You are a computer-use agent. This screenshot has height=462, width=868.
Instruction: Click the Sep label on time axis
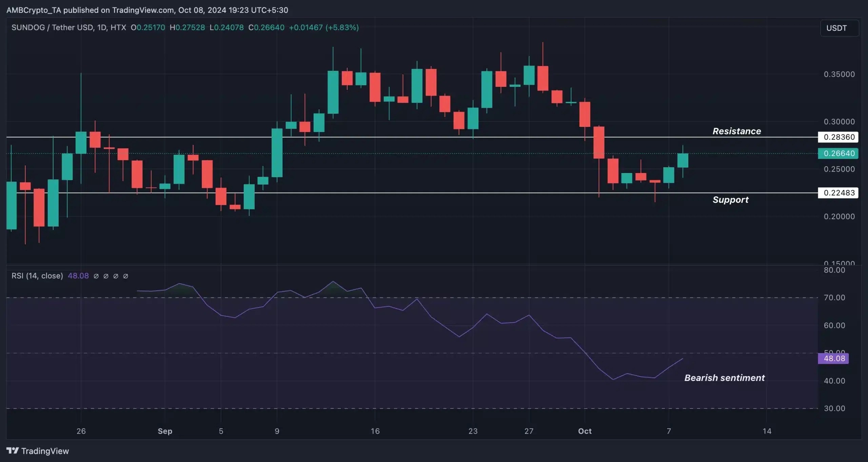[165, 431]
